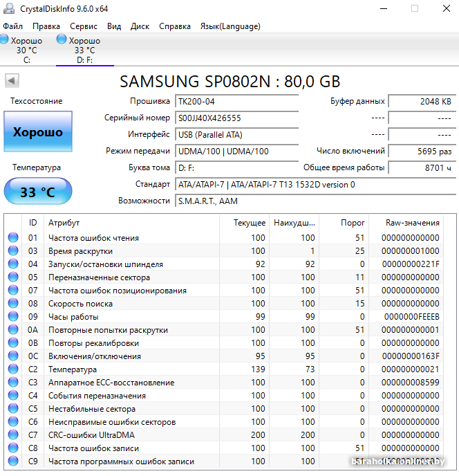Open the Справка menu
Screen dimensions: 459x476
175,26
